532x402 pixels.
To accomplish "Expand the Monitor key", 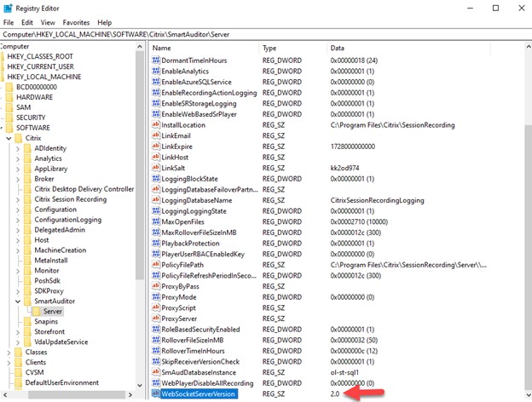I will click(x=18, y=271).
